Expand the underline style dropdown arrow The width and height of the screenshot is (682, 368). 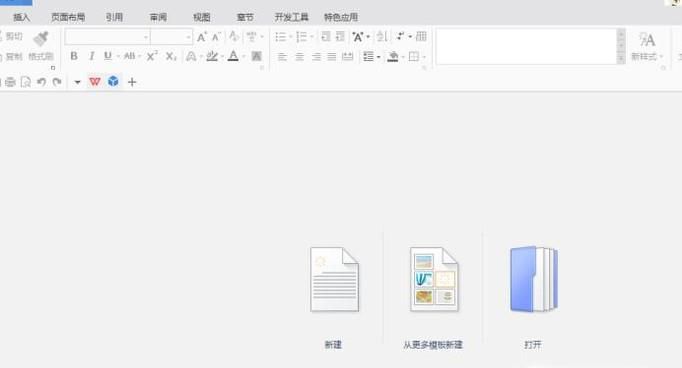pyautogui.click(x=118, y=57)
